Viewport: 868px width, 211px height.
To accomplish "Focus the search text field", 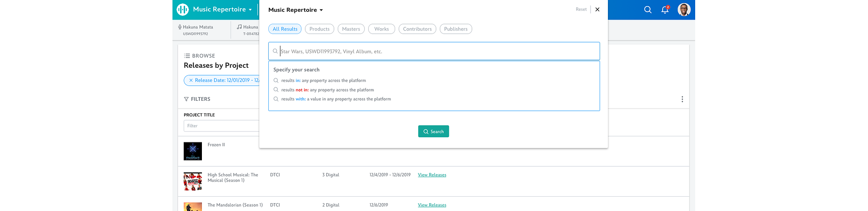I will (434, 51).
